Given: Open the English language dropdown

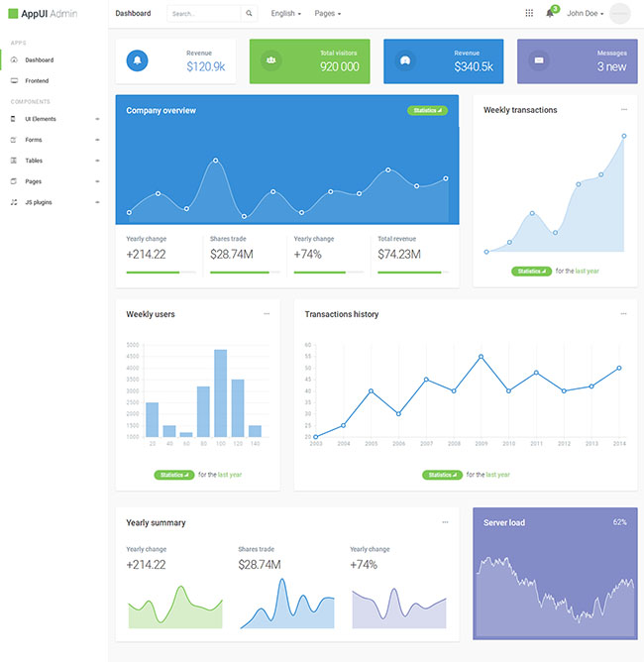Looking at the screenshot, I should [x=285, y=14].
